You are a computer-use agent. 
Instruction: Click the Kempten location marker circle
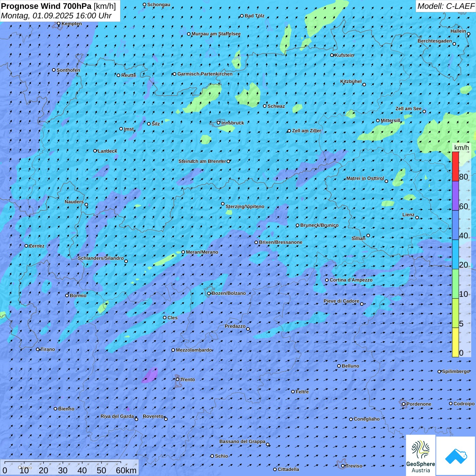59,23
